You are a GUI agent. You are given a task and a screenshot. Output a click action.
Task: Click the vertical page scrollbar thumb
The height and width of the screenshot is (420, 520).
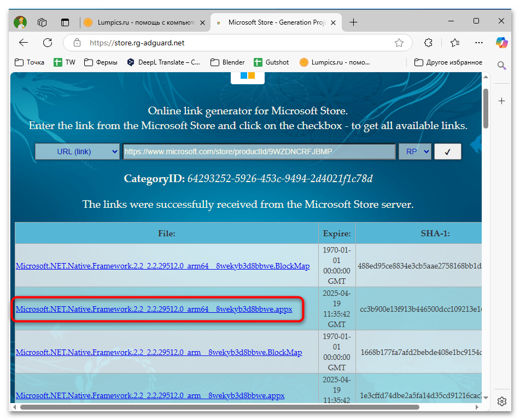coord(486,108)
